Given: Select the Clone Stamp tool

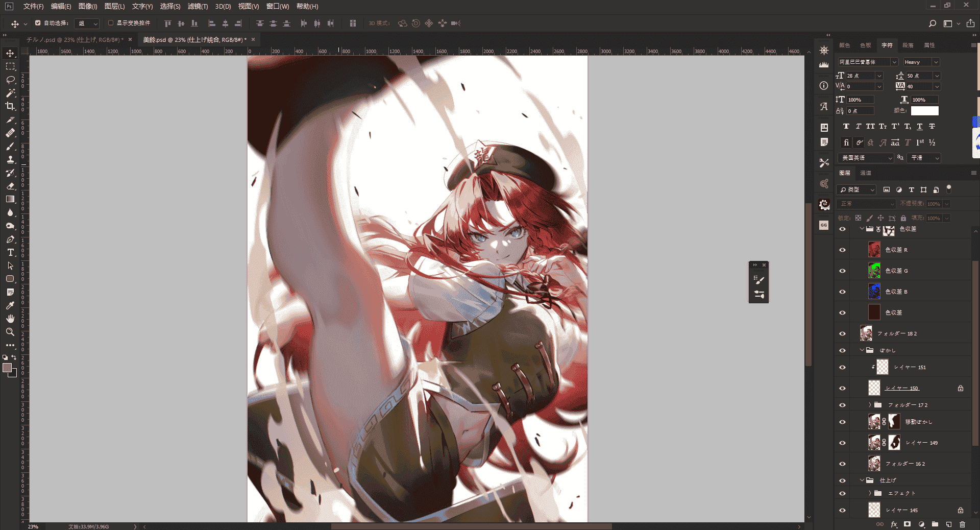Looking at the screenshot, I should (10, 159).
